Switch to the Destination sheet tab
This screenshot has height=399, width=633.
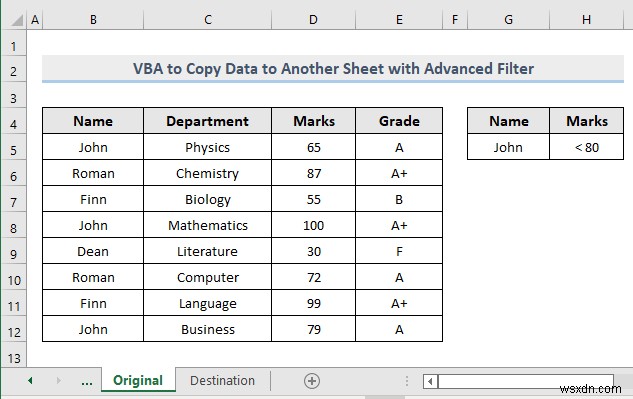point(222,380)
